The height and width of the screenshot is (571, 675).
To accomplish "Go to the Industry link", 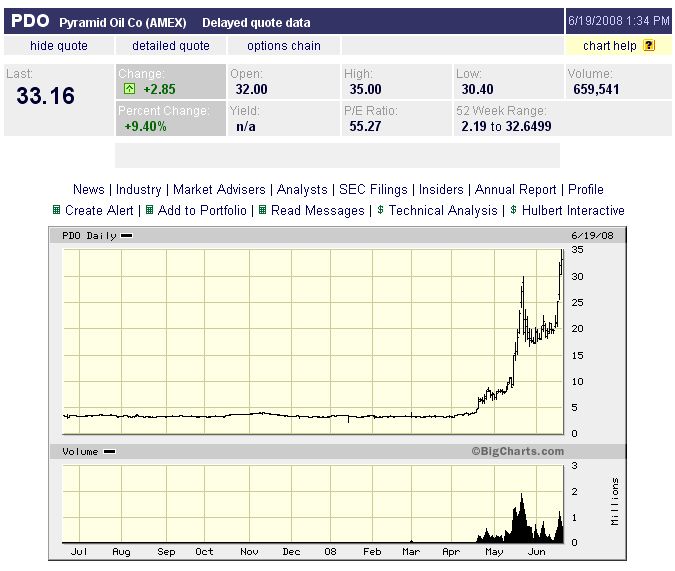I will (x=139, y=189).
